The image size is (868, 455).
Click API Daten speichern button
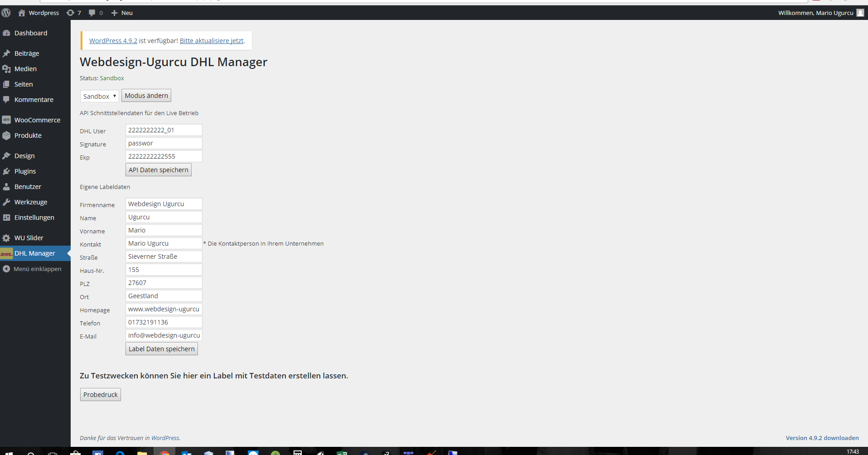pos(159,170)
